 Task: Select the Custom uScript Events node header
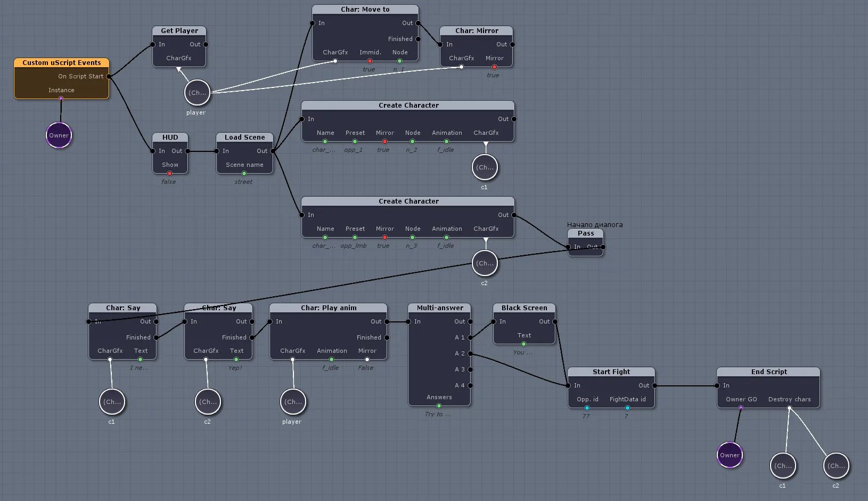tap(61, 63)
